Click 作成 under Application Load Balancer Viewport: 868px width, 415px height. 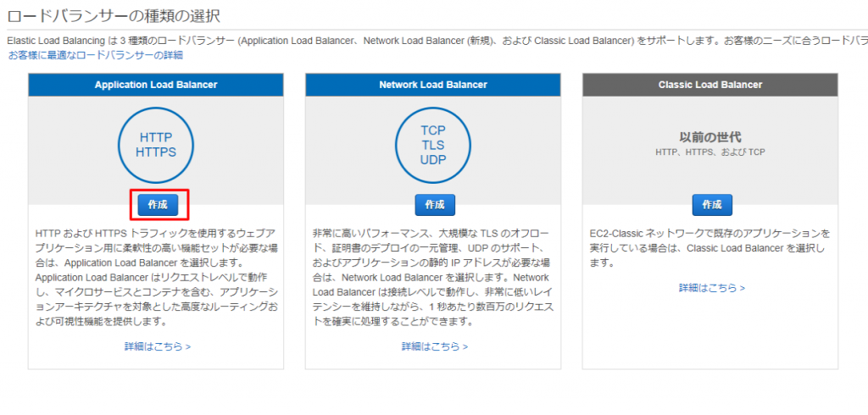tap(158, 205)
